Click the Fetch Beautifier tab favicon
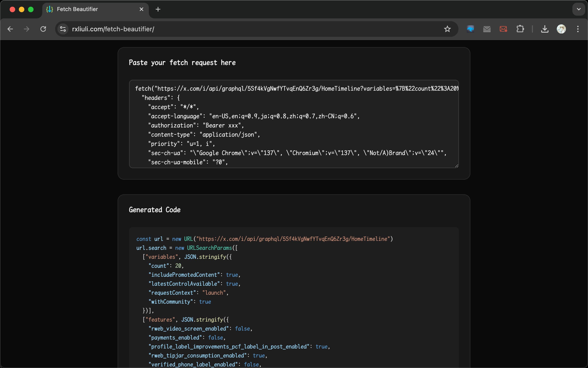The height and width of the screenshot is (368, 588). tap(50, 9)
